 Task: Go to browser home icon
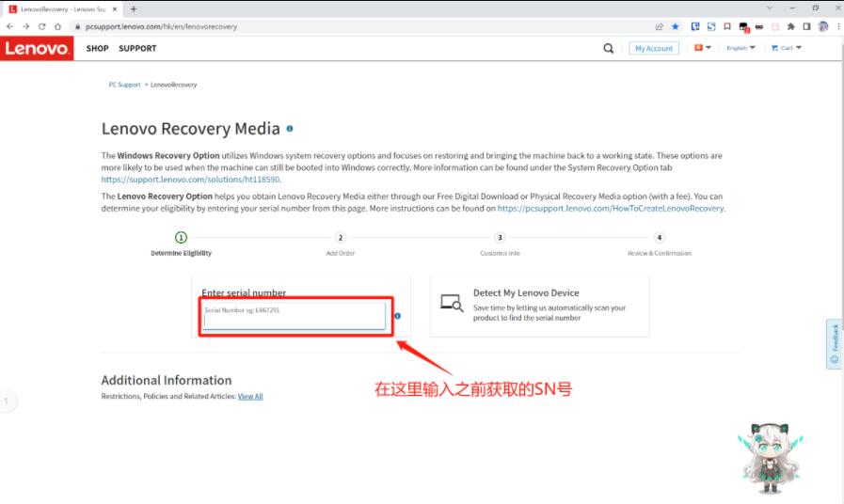(57, 26)
